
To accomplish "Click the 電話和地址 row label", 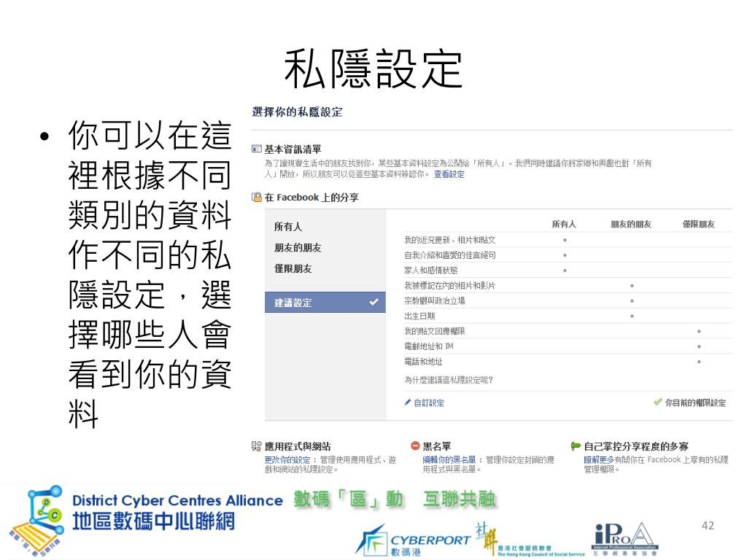I will point(423,362).
